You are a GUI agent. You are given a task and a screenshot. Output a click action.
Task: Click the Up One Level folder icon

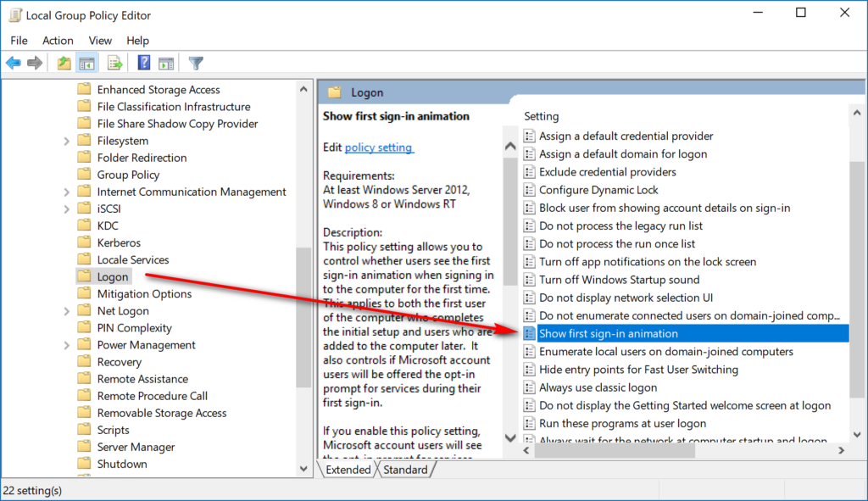(x=64, y=63)
